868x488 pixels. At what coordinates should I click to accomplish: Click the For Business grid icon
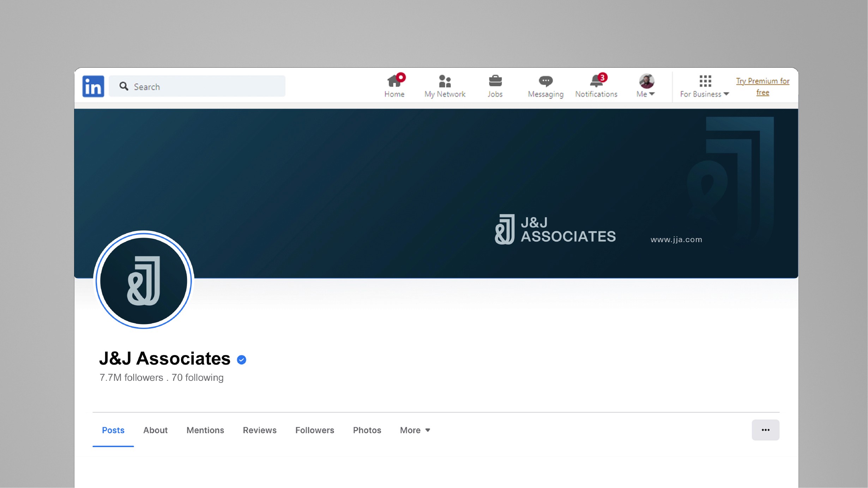pyautogui.click(x=705, y=81)
